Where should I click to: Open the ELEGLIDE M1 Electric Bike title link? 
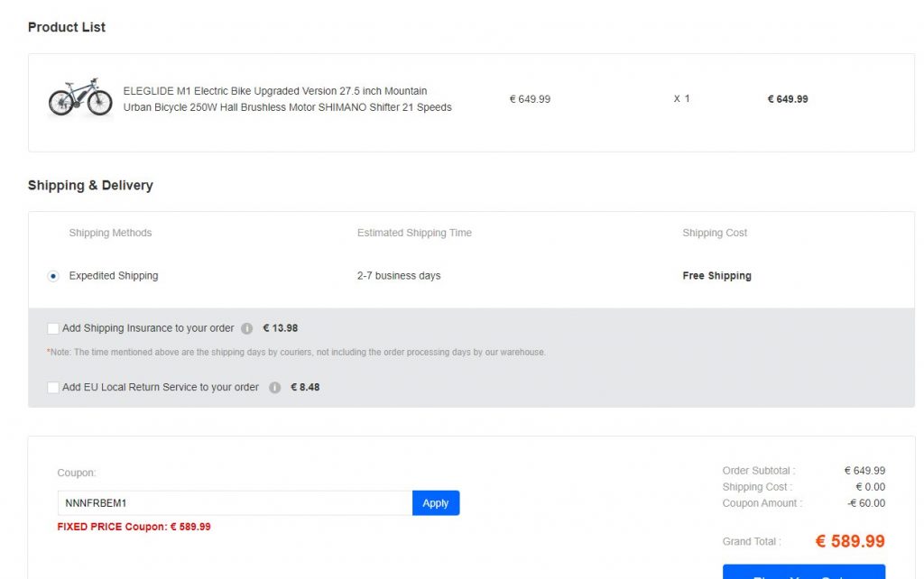[287, 99]
